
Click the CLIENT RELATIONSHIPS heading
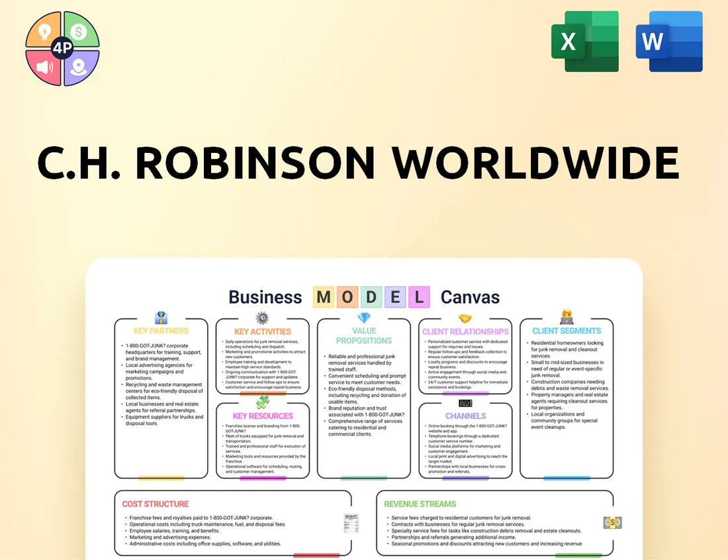[x=465, y=332]
